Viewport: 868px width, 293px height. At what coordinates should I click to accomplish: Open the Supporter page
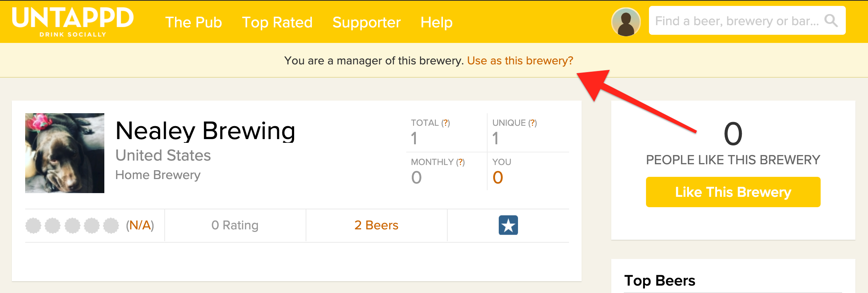(x=366, y=22)
